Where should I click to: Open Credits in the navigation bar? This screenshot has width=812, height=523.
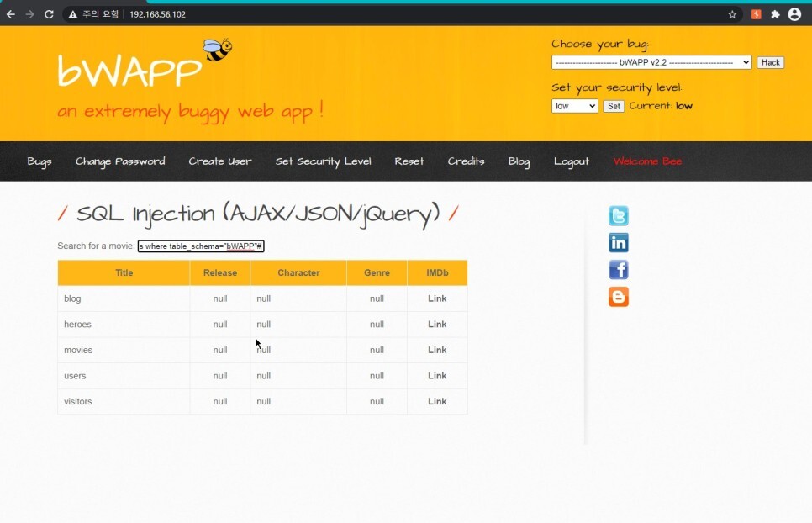pyautogui.click(x=466, y=161)
